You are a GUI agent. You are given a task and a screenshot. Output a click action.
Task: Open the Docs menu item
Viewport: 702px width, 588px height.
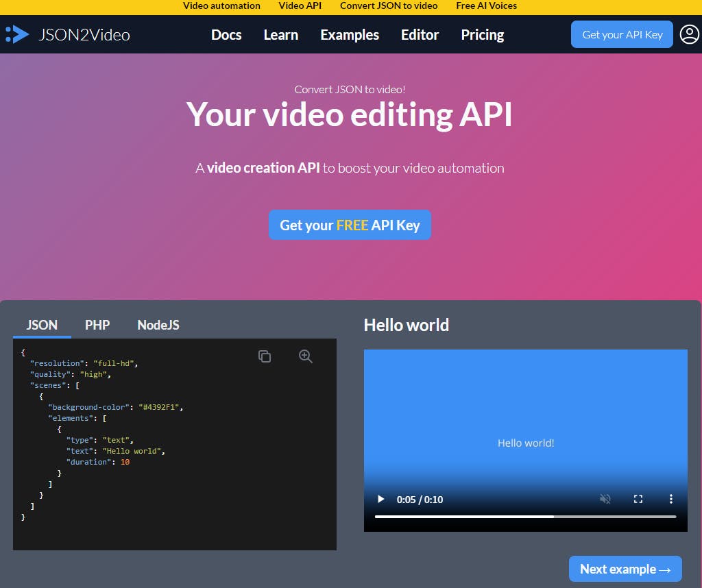tap(226, 35)
